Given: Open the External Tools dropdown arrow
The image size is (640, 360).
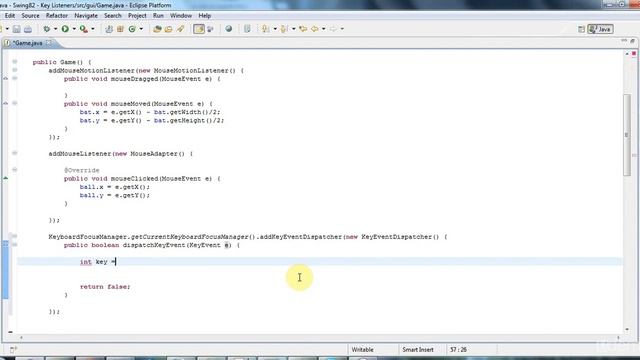Looking at the screenshot, I should coord(93,29).
